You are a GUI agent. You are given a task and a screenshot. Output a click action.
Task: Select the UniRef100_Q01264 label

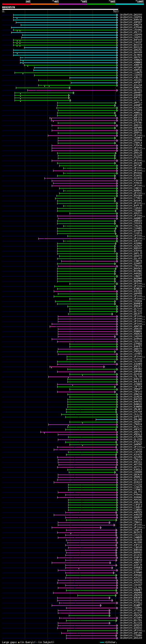pos(131,85)
